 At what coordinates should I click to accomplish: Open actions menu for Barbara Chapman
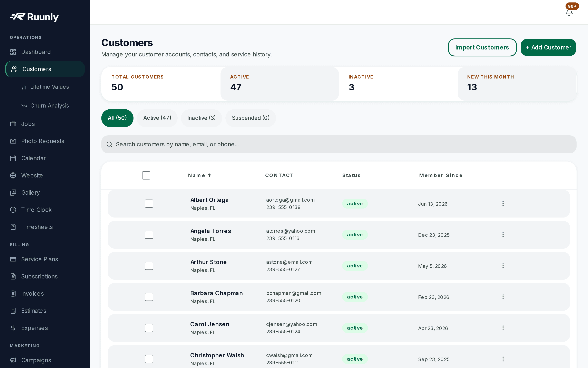[x=503, y=297]
